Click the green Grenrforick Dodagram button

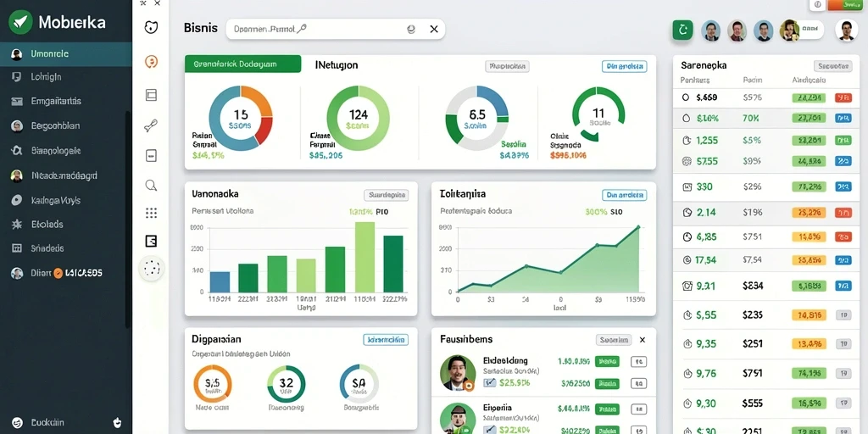click(x=243, y=64)
